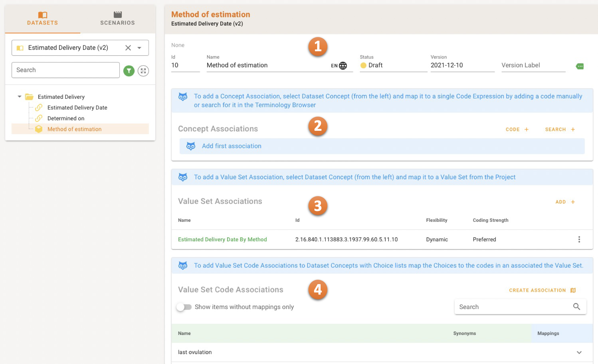Click the green version label comment icon
The image size is (598, 364).
(x=580, y=66)
